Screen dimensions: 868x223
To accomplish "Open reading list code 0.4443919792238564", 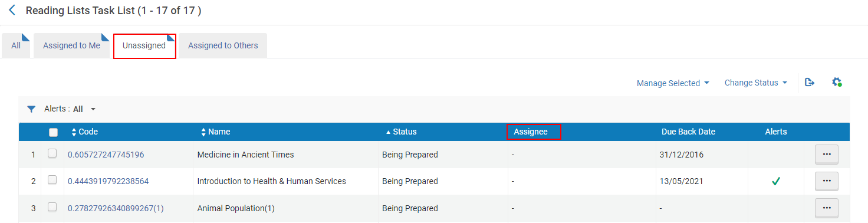I will (108, 181).
